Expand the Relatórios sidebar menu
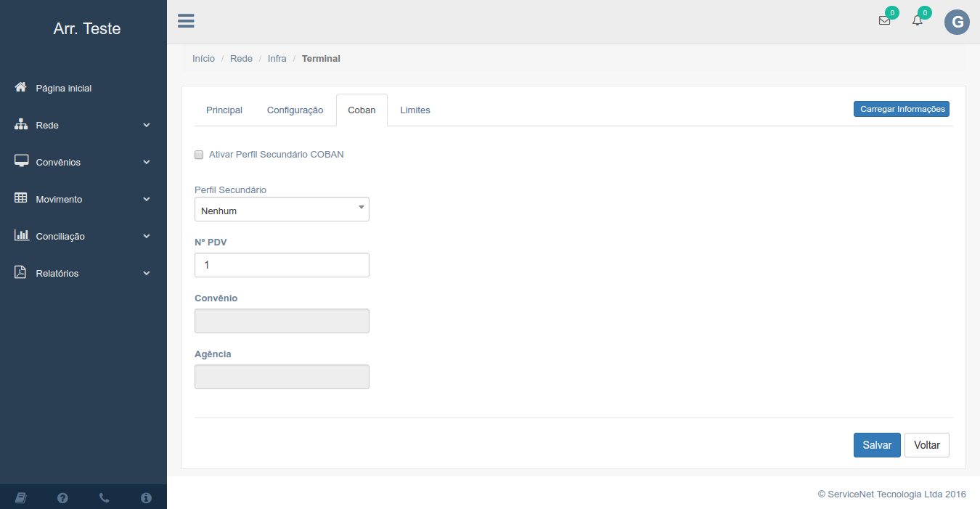980x509 pixels. click(x=83, y=274)
